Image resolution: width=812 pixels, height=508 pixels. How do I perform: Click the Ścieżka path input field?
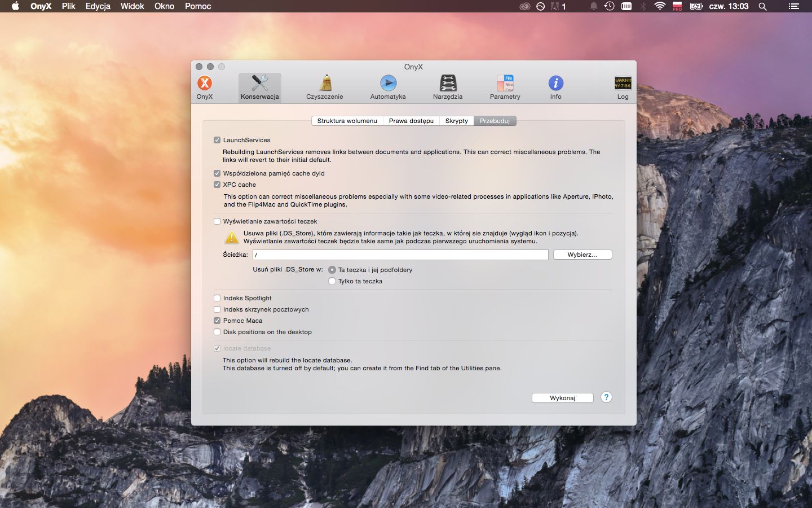[x=400, y=255]
